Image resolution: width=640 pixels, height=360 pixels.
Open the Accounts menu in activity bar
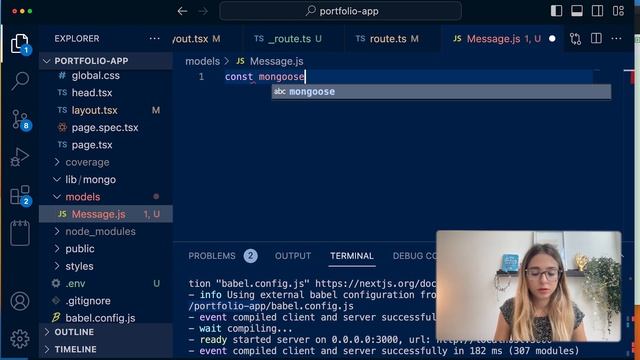coord(20,301)
